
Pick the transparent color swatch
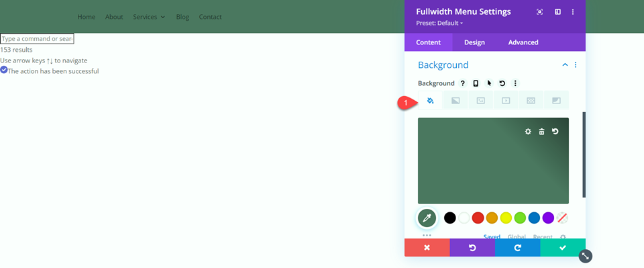562,218
